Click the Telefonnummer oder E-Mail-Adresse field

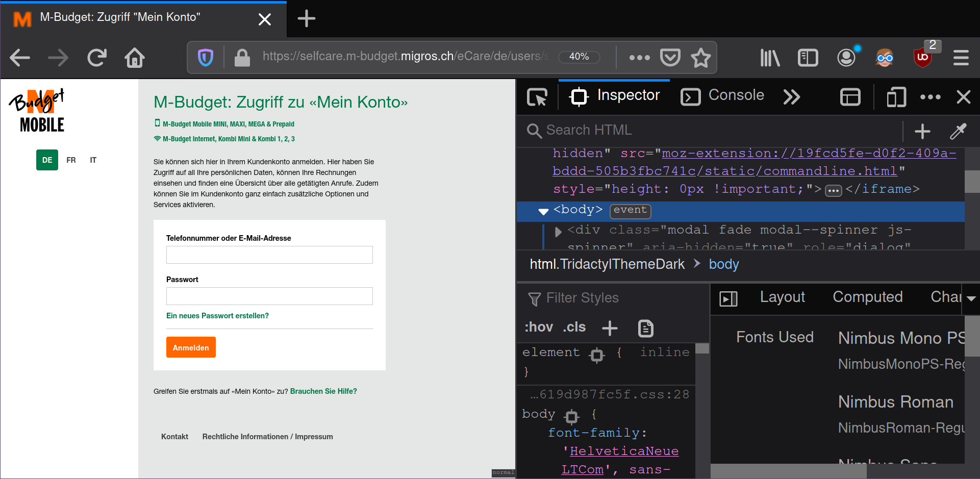tap(269, 255)
